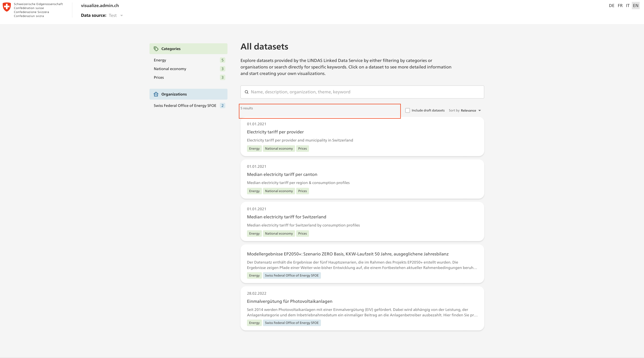Open the Data source Test dropdown
The height and width of the screenshot is (358, 644).
(115, 15)
